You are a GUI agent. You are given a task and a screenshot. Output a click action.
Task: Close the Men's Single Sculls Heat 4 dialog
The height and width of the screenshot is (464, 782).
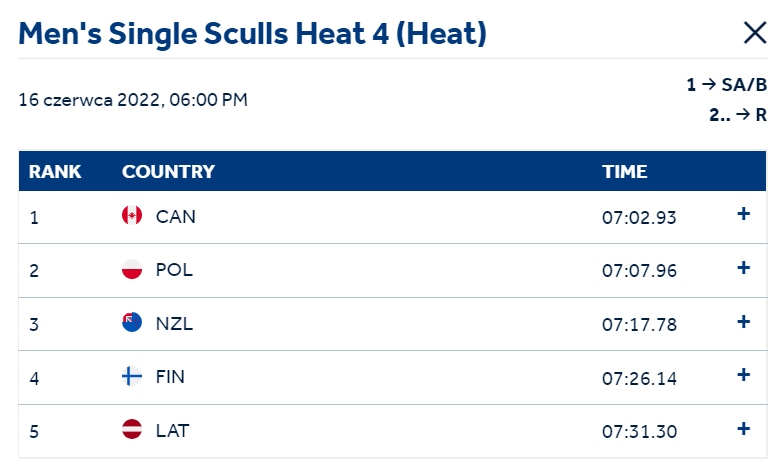(x=755, y=33)
